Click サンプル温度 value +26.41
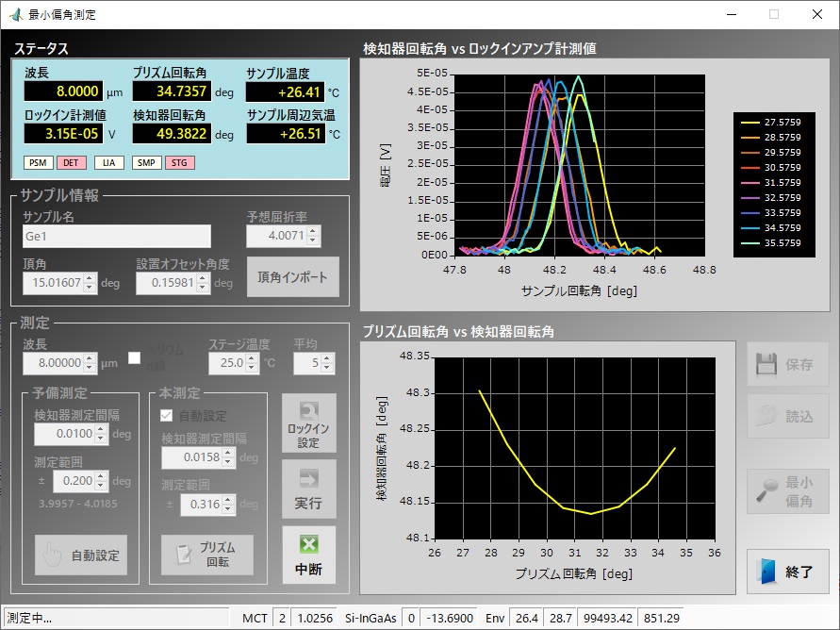The height and width of the screenshot is (630, 840). (x=286, y=92)
